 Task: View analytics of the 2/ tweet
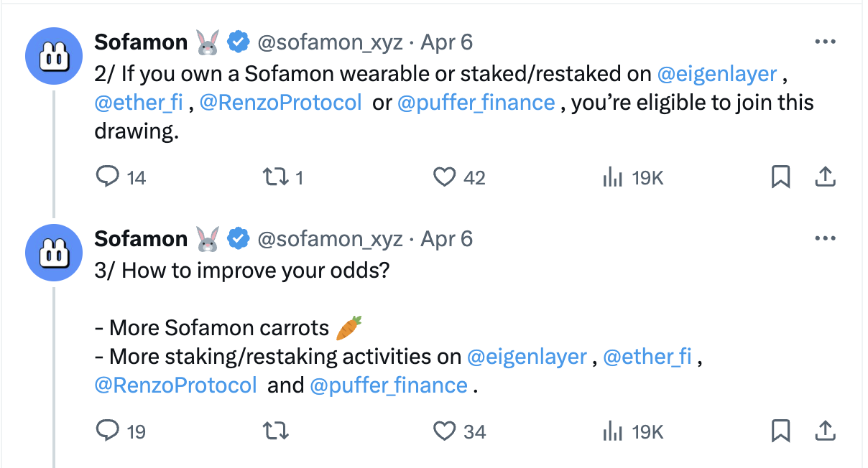pyautogui.click(x=611, y=177)
